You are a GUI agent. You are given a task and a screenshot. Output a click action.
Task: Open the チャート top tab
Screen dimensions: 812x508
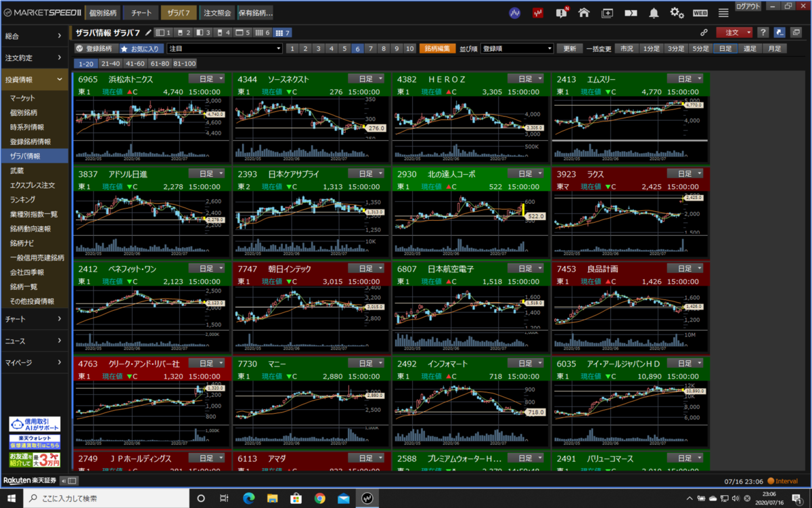click(141, 12)
